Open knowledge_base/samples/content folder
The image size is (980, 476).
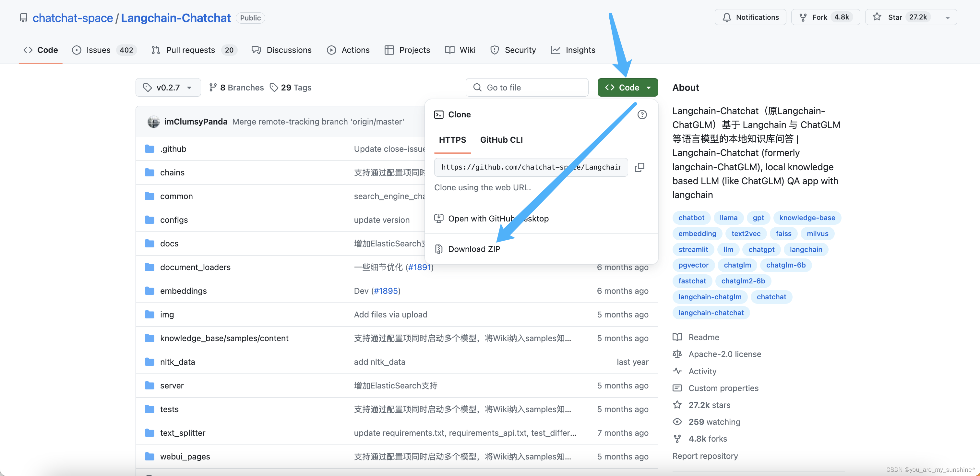224,338
